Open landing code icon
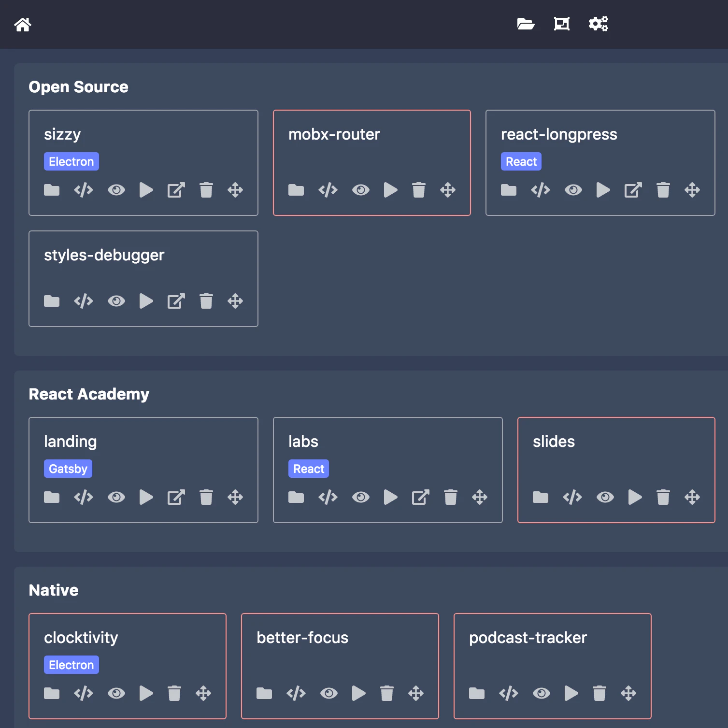 pyautogui.click(x=84, y=497)
